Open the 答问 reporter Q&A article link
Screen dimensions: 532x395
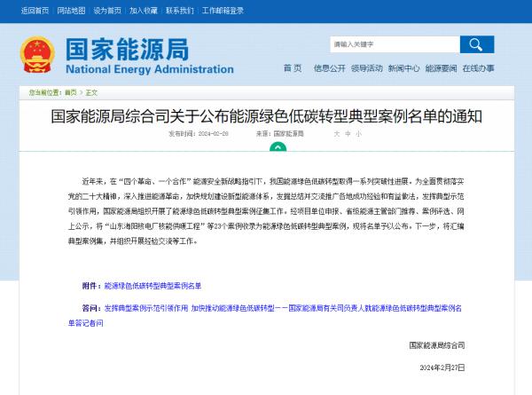click(282, 308)
